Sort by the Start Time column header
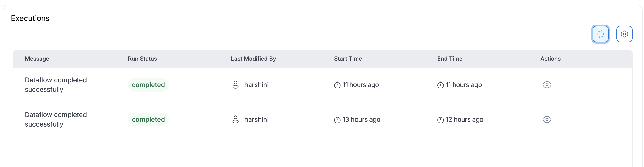 pyautogui.click(x=348, y=59)
